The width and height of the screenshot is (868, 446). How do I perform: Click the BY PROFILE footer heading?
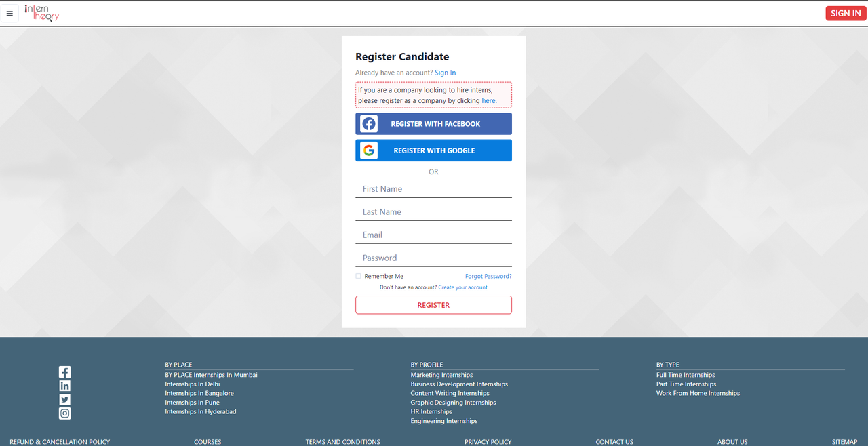point(427,365)
